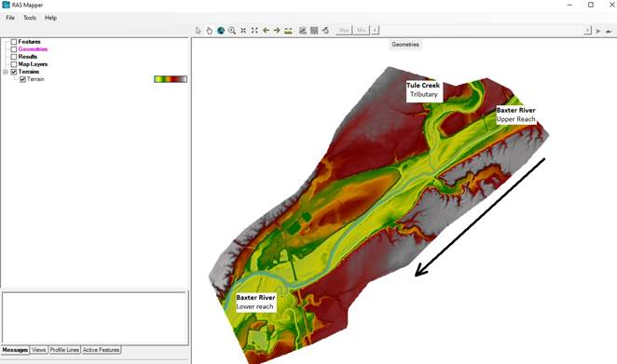
Task: Click the Terrain color ramp swatch
Action: point(171,79)
